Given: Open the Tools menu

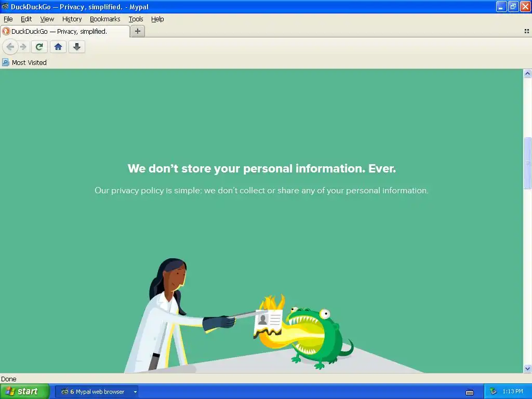Looking at the screenshot, I should pos(136,19).
